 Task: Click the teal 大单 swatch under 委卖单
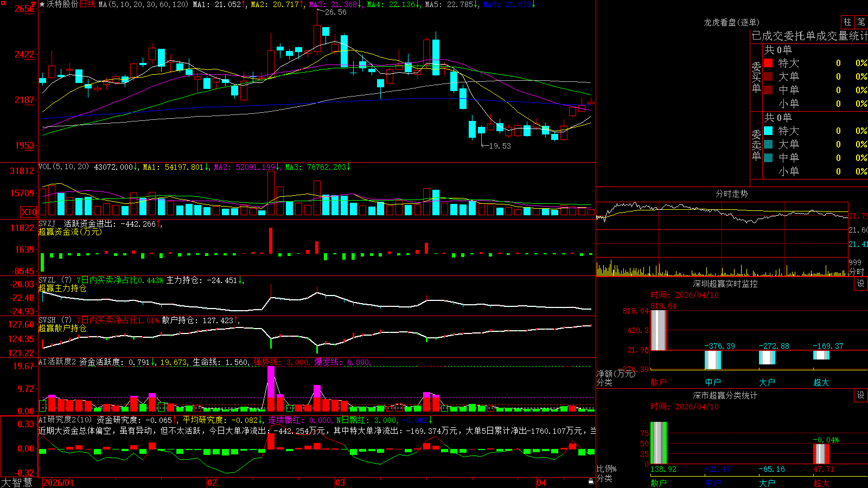tap(768, 144)
